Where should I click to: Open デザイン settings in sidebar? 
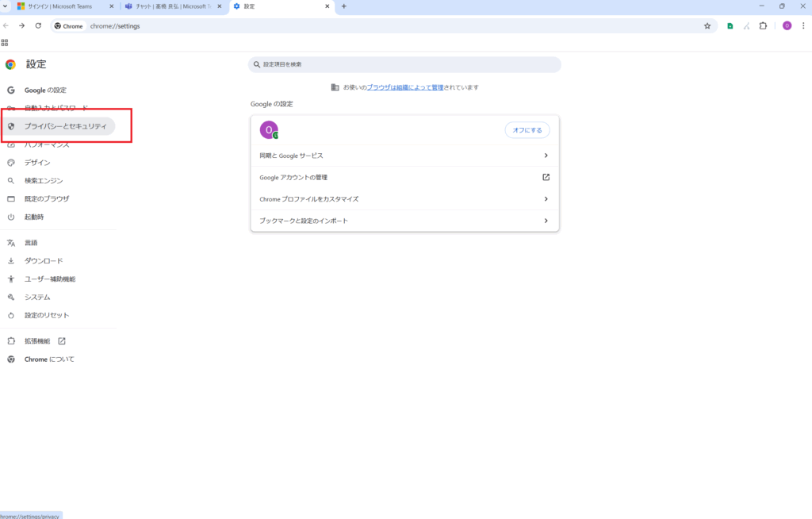(x=37, y=163)
